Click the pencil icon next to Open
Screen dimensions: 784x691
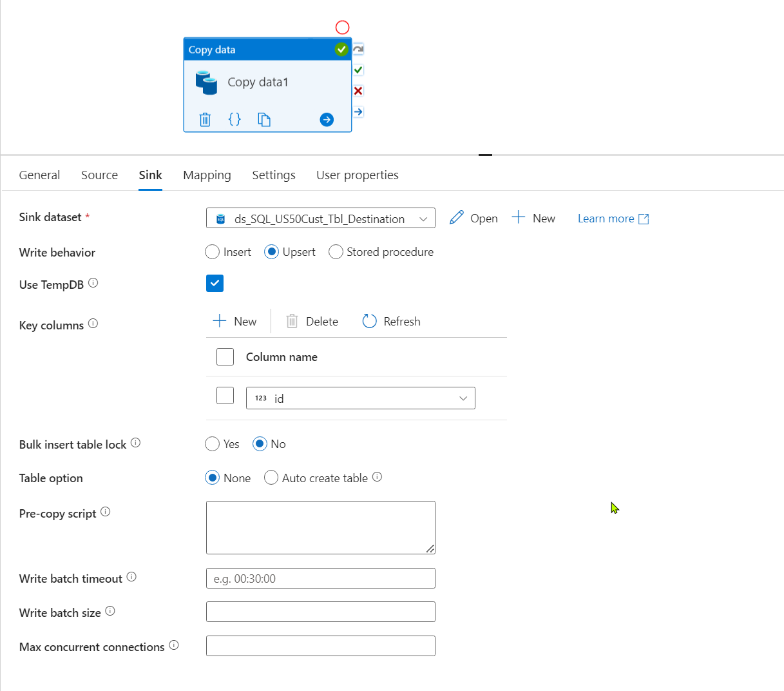[457, 218]
